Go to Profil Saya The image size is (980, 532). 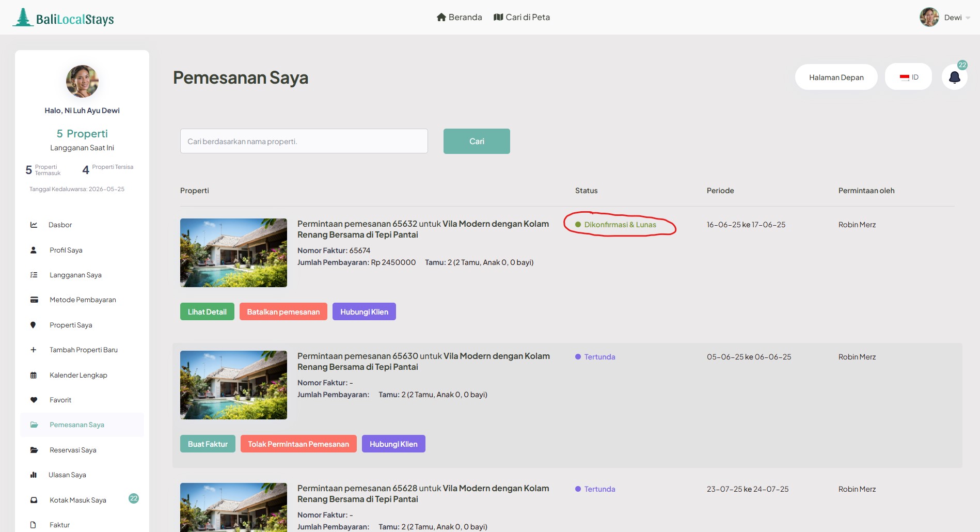[x=66, y=250]
